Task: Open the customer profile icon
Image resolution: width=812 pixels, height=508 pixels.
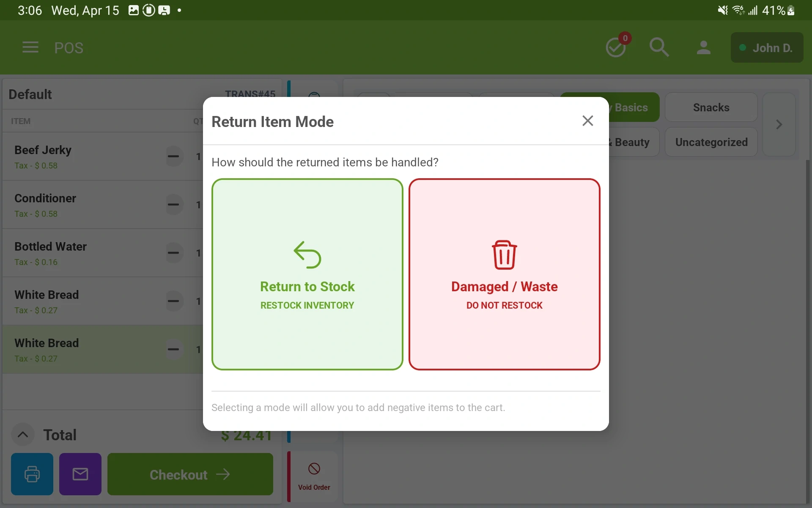Action: coord(703,47)
